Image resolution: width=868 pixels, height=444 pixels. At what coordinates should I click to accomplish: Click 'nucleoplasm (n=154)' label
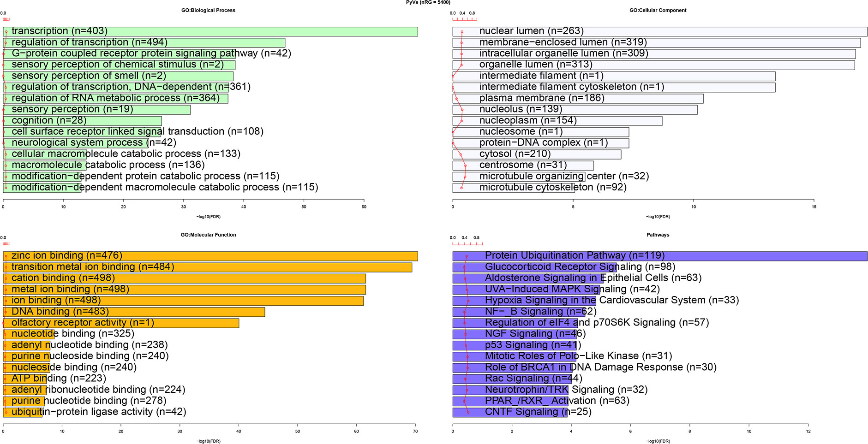(528, 120)
